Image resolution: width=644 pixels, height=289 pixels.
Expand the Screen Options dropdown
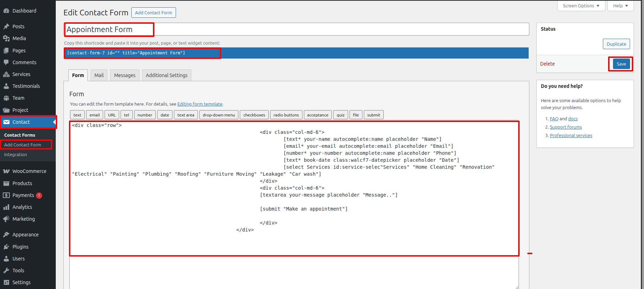click(x=581, y=6)
